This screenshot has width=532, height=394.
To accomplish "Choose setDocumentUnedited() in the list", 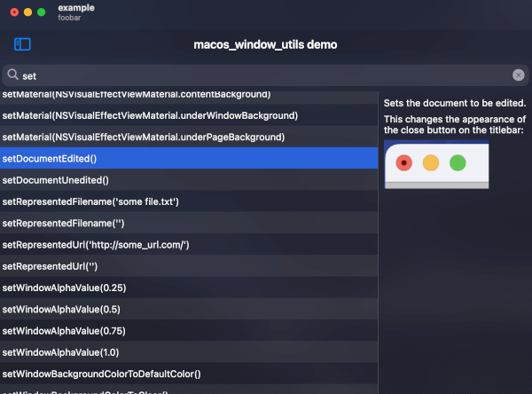I will pyautogui.click(x=189, y=179).
